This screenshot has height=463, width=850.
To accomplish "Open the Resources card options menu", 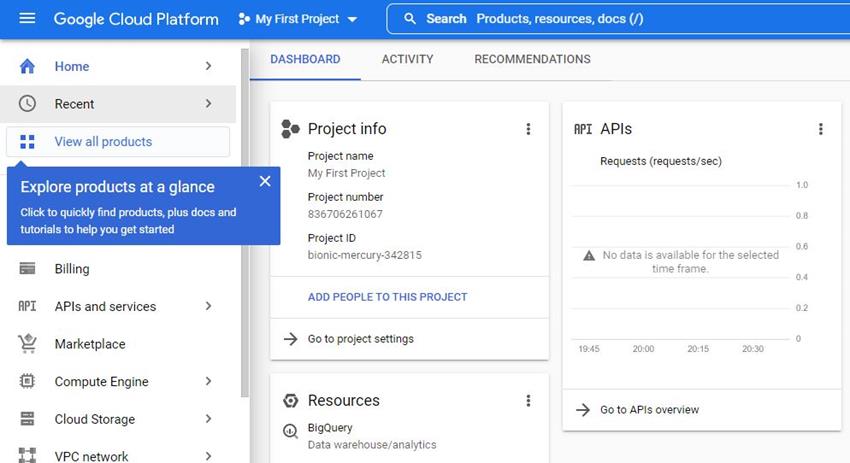I will (x=528, y=401).
